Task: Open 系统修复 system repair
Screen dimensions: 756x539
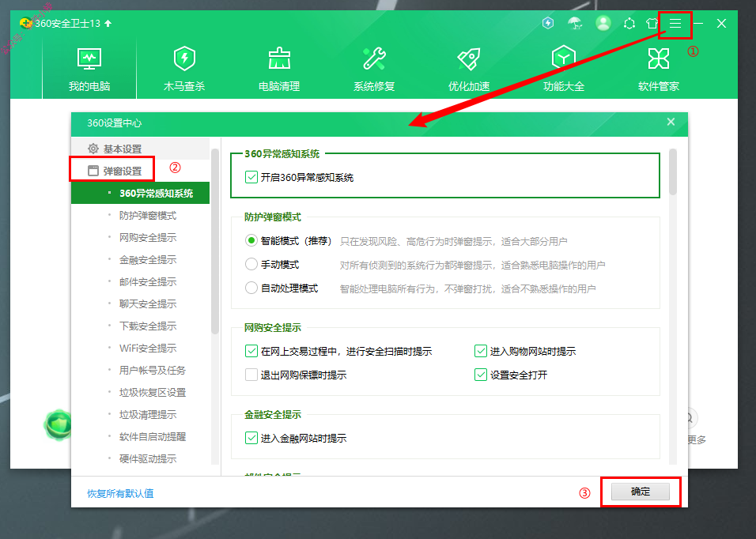Action: tap(374, 70)
